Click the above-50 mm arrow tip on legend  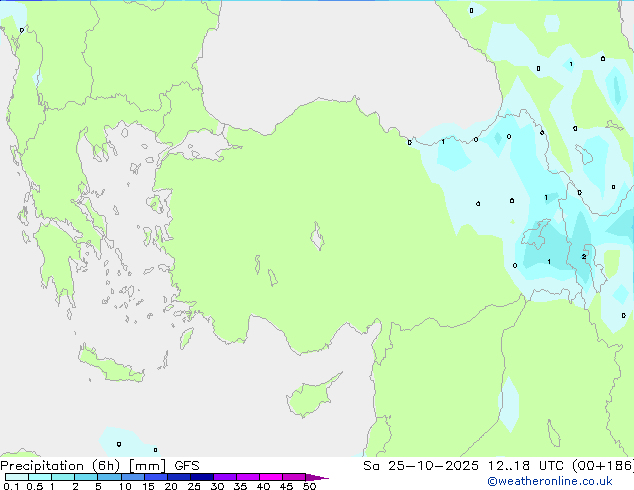pyautogui.click(x=317, y=477)
